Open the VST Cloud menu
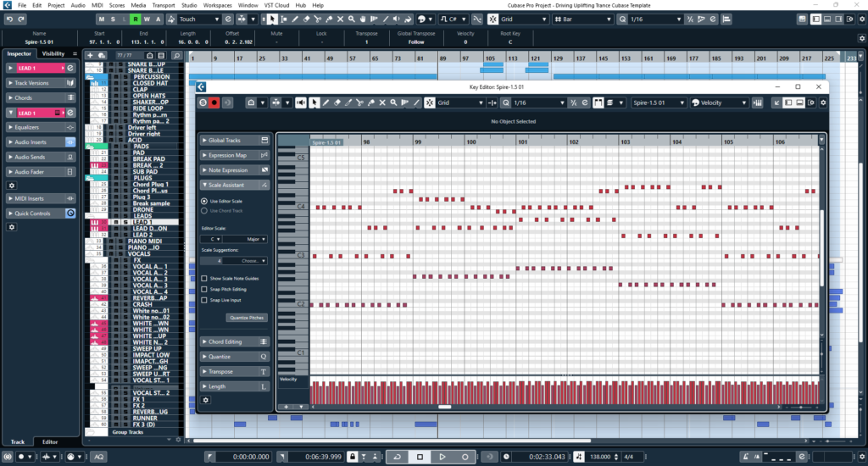 coord(276,5)
